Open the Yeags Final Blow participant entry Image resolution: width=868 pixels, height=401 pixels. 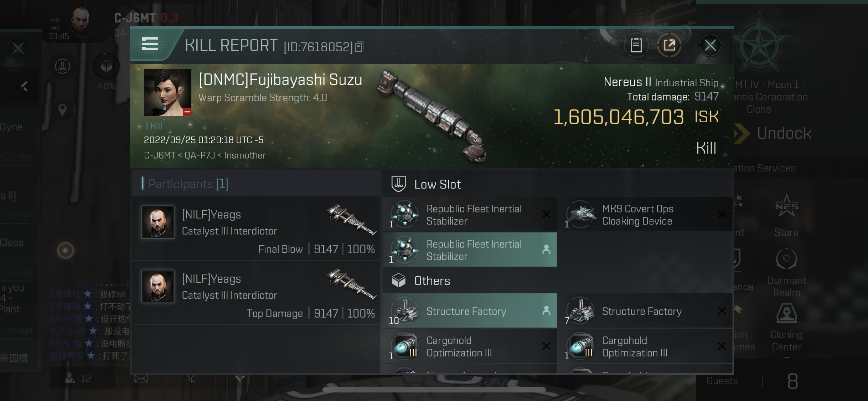point(256,229)
